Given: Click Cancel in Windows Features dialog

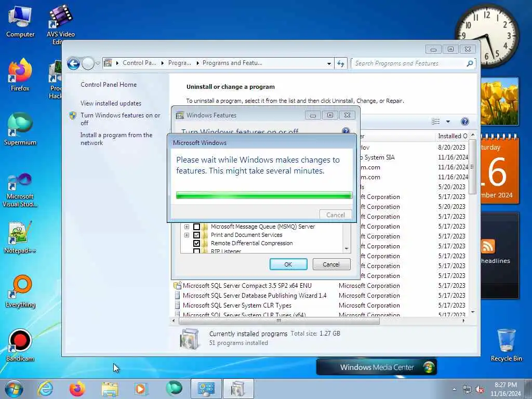Looking at the screenshot, I should pyautogui.click(x=331, y=264).
